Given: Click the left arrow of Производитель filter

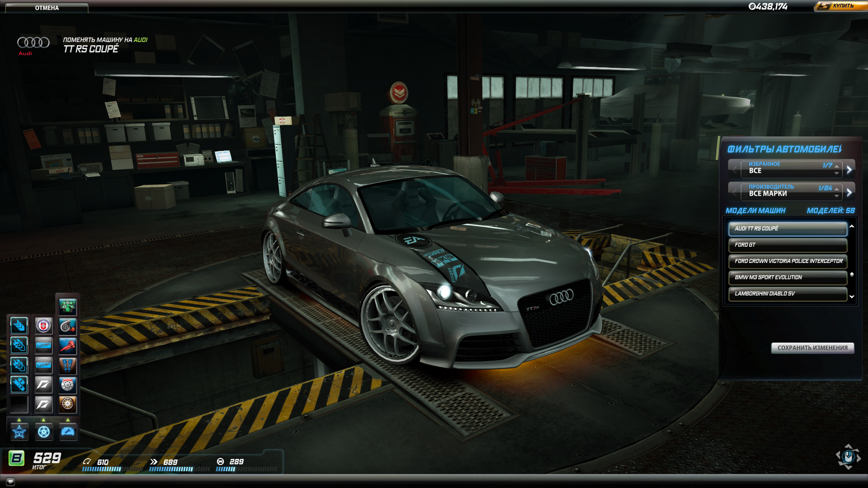Looking at the screenshot, I should click(734, 192).
